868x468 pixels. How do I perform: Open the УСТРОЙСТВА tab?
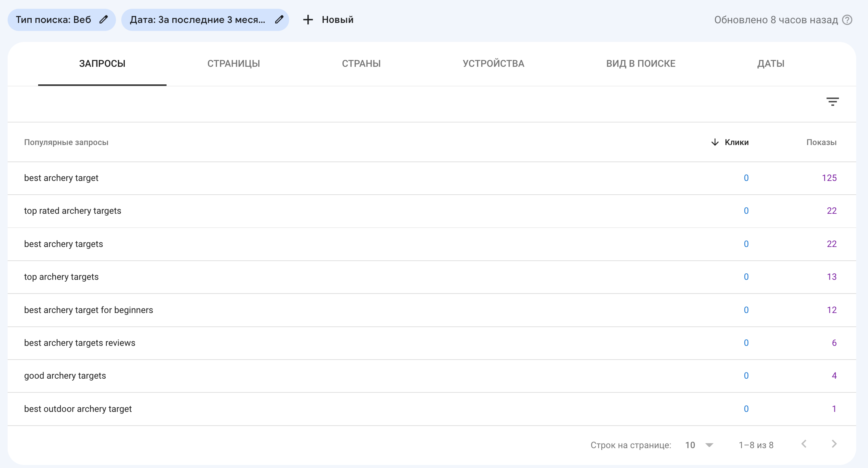(x=493, y=64)
